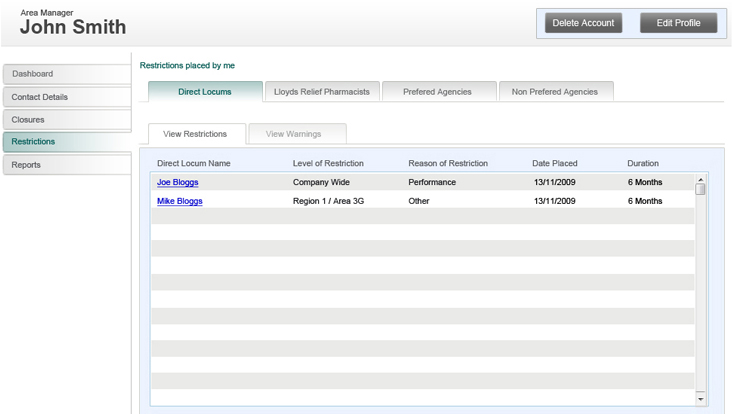Switch to Lloyds Relief Pharmacists tab
The width and height of the screenshot is (732, 414).
coord(322,92)
